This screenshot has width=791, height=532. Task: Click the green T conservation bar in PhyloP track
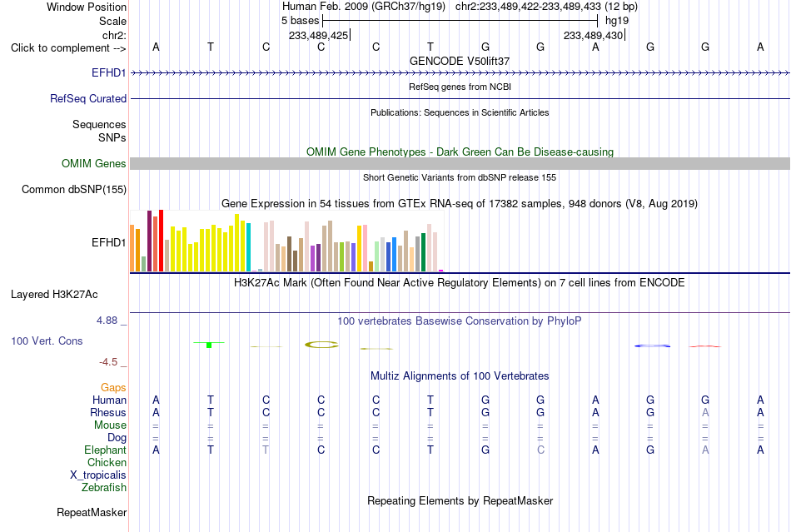tap(209, 345)
